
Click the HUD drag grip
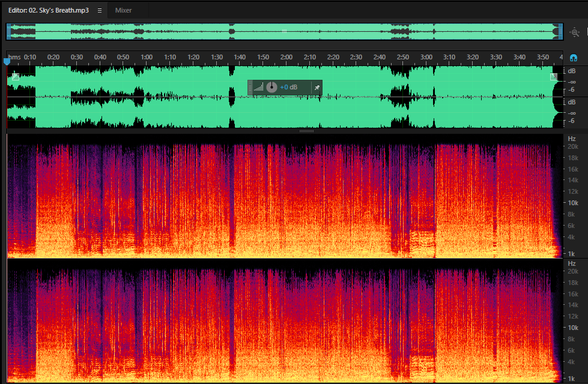point(250,88)
